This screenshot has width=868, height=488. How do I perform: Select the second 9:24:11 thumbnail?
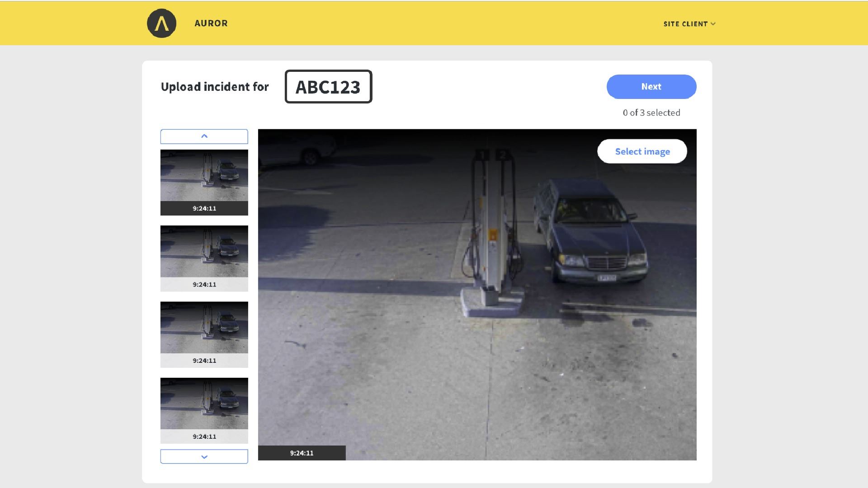tap(204, 258)
